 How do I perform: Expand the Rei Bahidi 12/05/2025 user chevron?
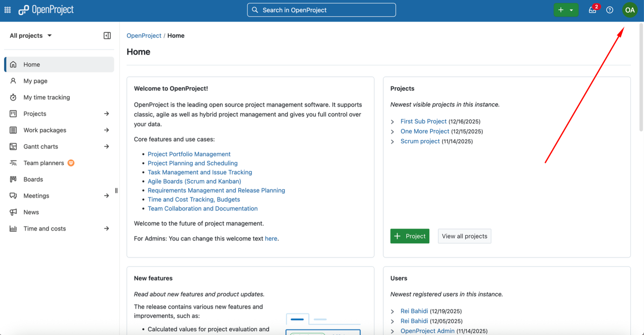pyautogui.click(x=392, y=321)
